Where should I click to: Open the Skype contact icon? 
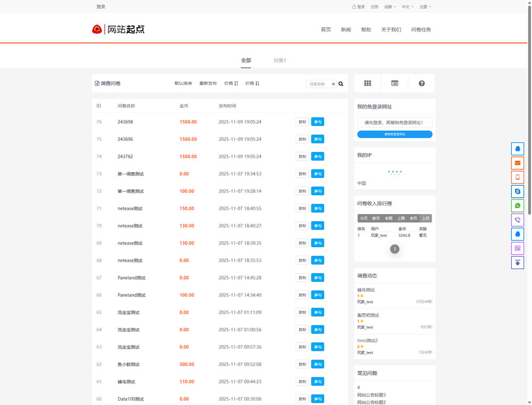click(517, 191)
